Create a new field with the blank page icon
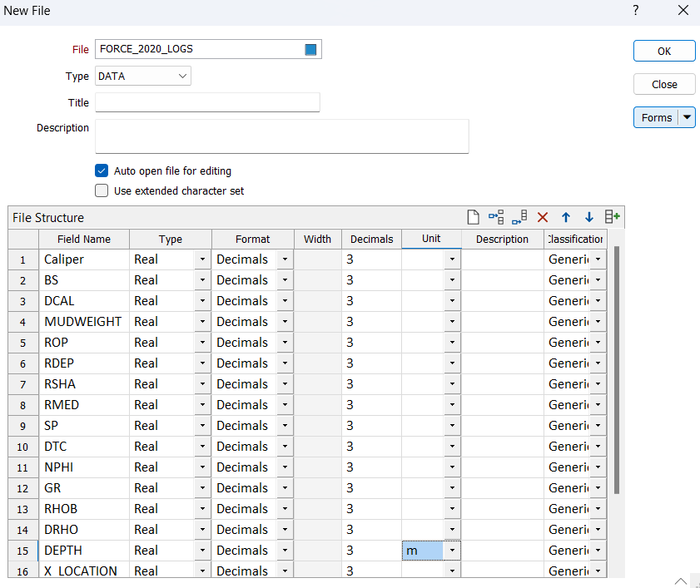The width and height of the screenshot is (700, 588). tap(473, 217)
